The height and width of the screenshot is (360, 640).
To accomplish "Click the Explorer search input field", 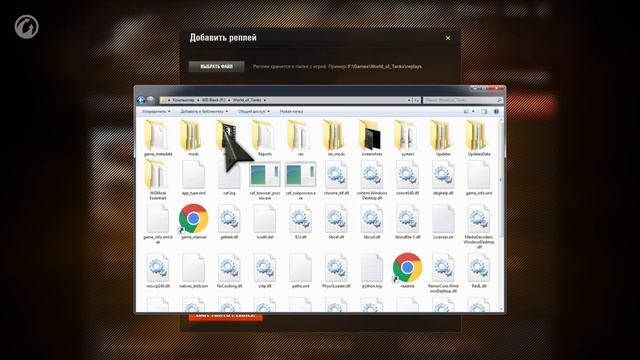I will 462,100.
